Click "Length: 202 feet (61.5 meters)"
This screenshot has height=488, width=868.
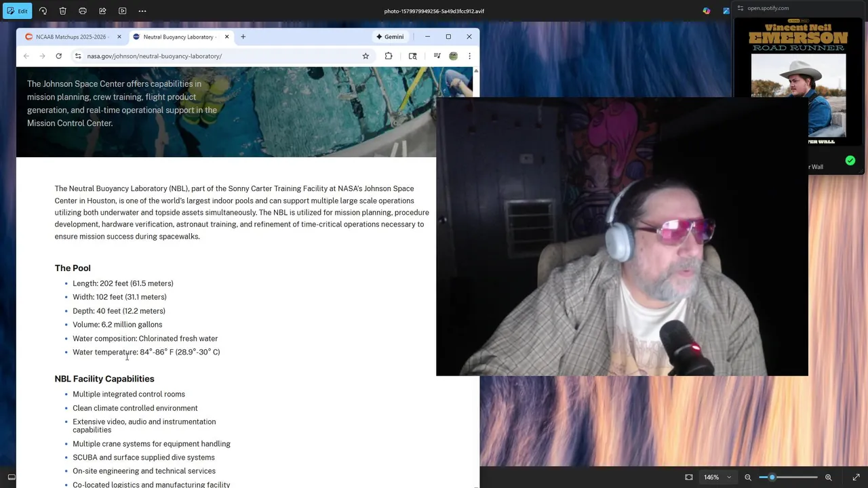coord(123,283)
